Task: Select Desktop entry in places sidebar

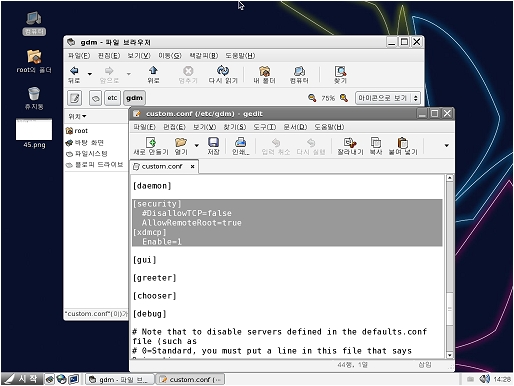Action: point(85,143)
